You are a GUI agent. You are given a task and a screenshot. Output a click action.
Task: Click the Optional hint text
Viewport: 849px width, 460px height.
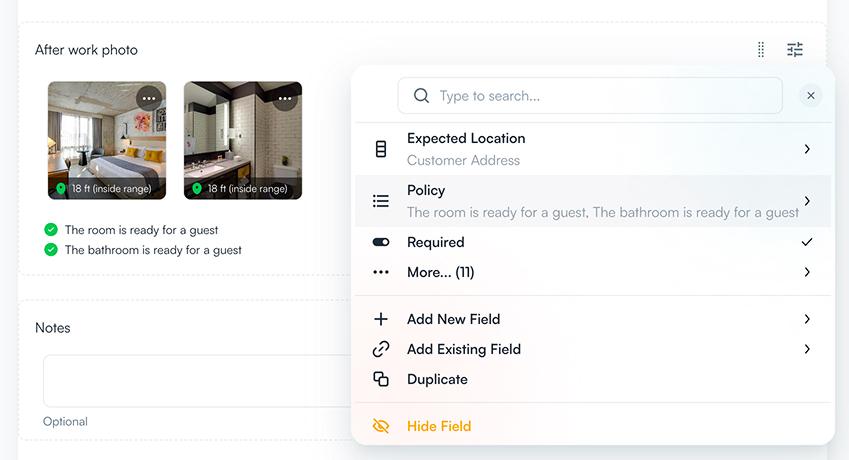[x=65, y=422]
